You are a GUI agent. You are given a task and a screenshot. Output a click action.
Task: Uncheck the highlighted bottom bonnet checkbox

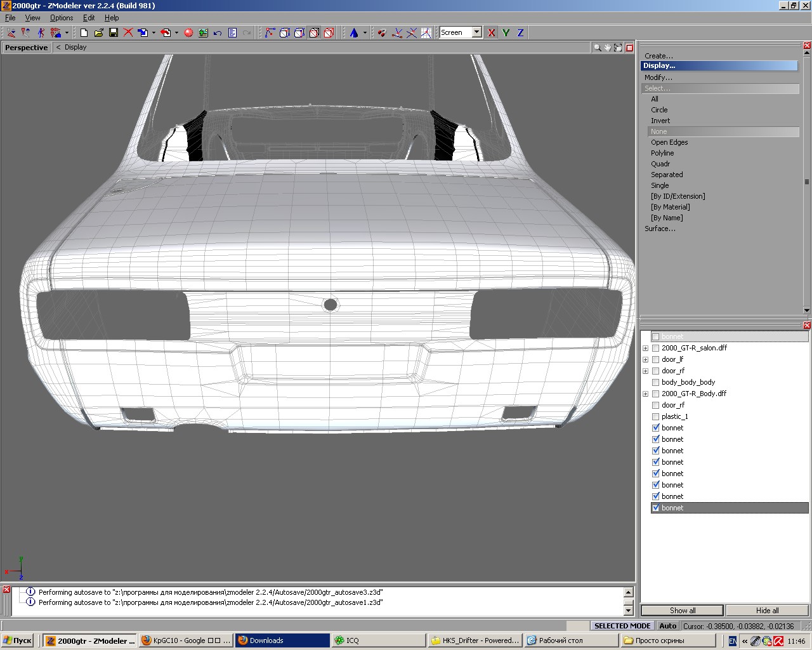pos(656,508)
